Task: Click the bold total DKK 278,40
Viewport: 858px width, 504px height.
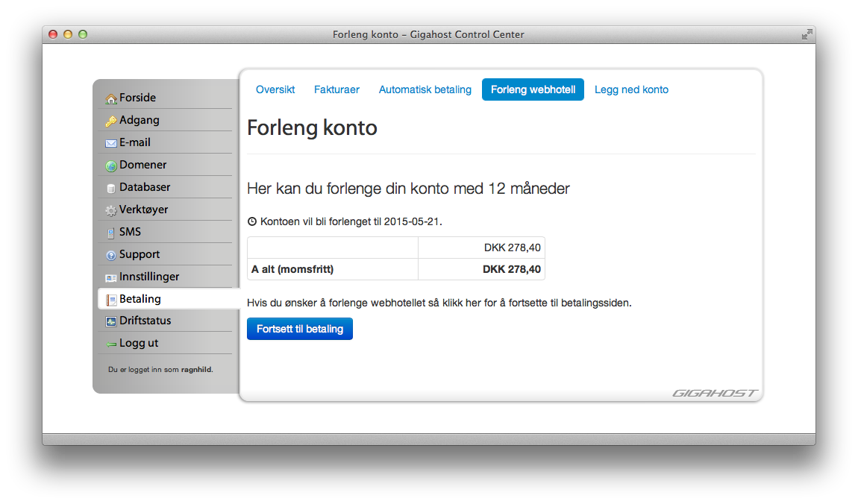Action: tap(512, 269)
